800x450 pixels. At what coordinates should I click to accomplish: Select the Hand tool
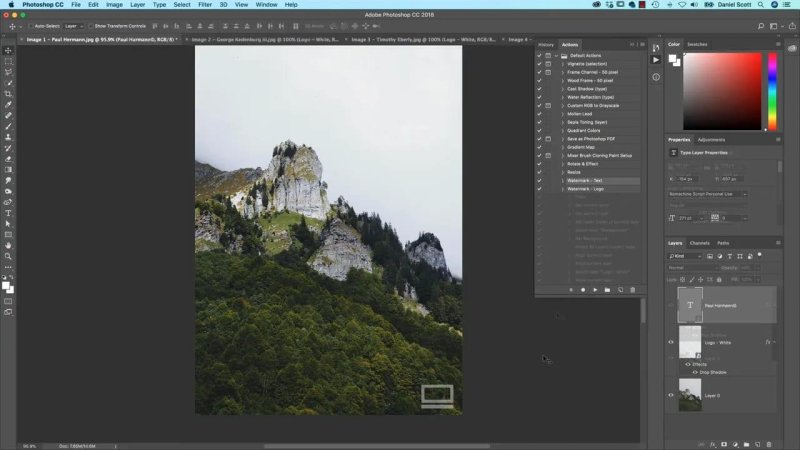(x=8, y=245)
